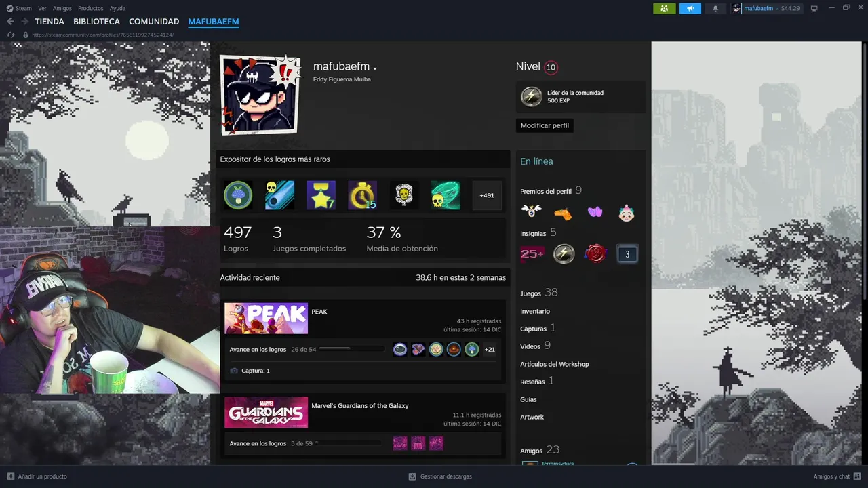Open the stopwatch 15 achievement
Screen dimensions: 868x488
pos(362,195)
